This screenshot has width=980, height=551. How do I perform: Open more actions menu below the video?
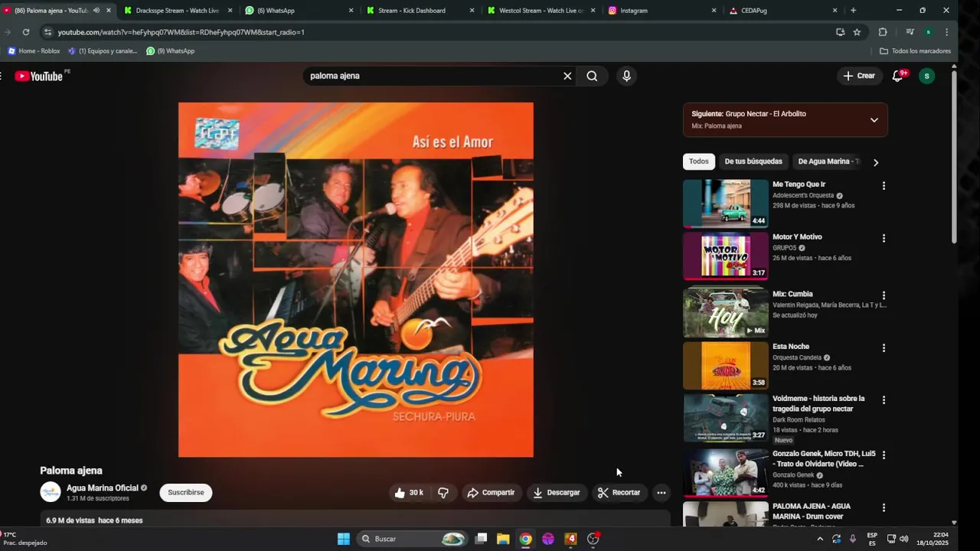[x=661, y=493]
